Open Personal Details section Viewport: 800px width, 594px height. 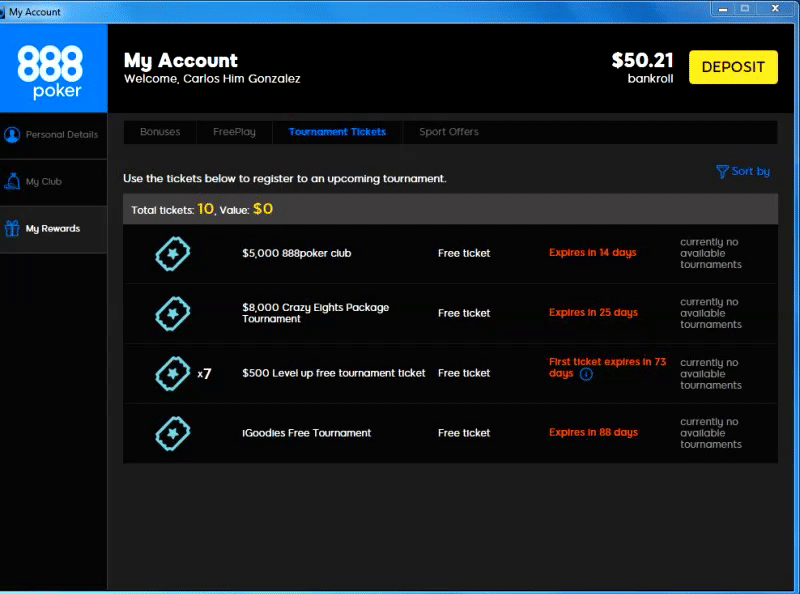point(54,135)
